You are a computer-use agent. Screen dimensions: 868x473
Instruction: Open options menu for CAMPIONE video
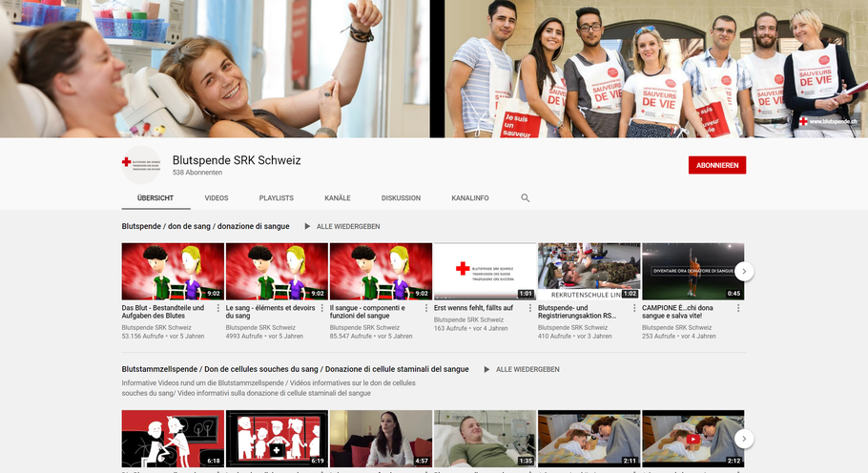tap(738, 308)
